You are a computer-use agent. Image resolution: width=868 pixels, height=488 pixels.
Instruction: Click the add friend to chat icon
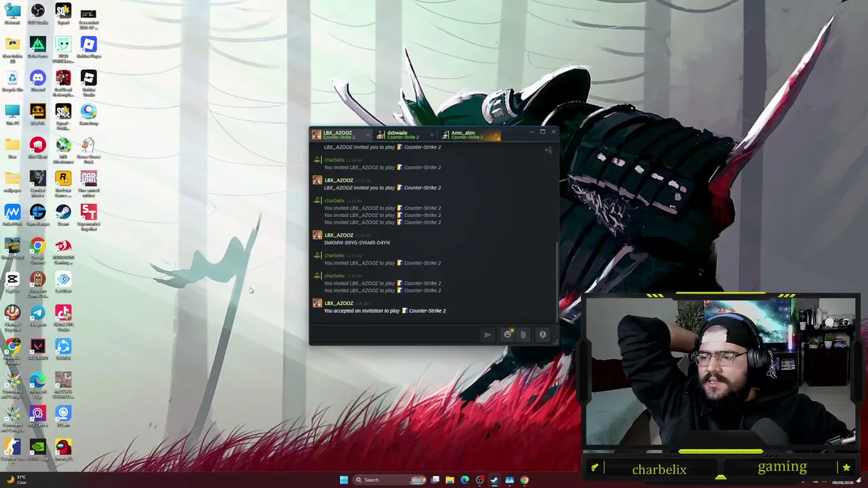pos(548,150)
